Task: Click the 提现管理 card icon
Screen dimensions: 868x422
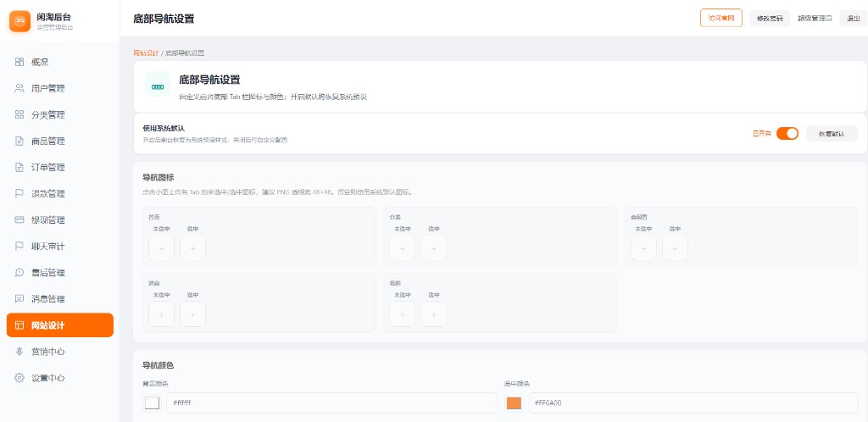Action: coord(19,220)
